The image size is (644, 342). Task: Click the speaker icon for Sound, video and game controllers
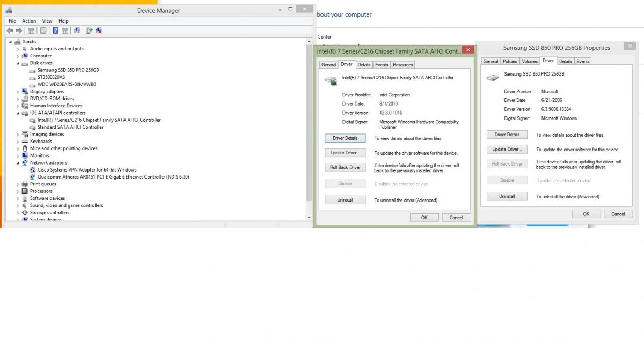(25, 205)
